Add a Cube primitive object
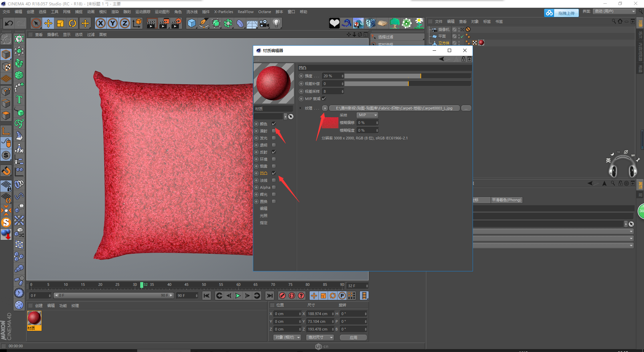The height and width of the screenshot is (352, 644). tap(192, 23)
